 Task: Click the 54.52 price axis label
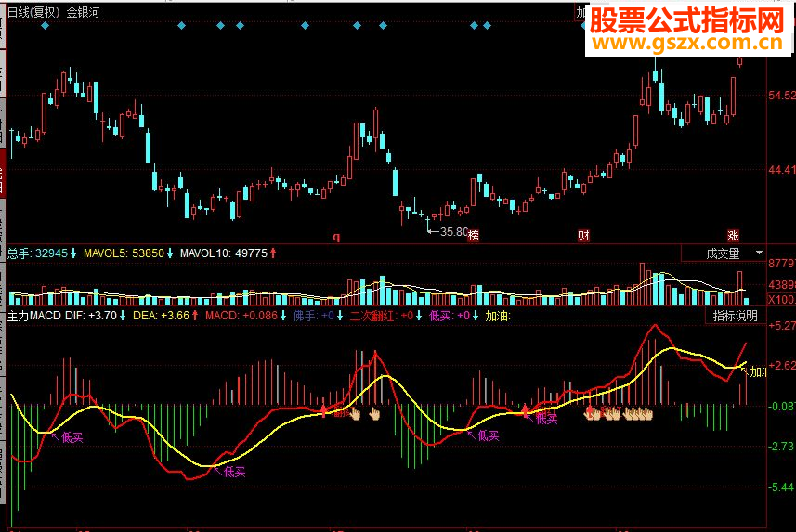[782, 96]
